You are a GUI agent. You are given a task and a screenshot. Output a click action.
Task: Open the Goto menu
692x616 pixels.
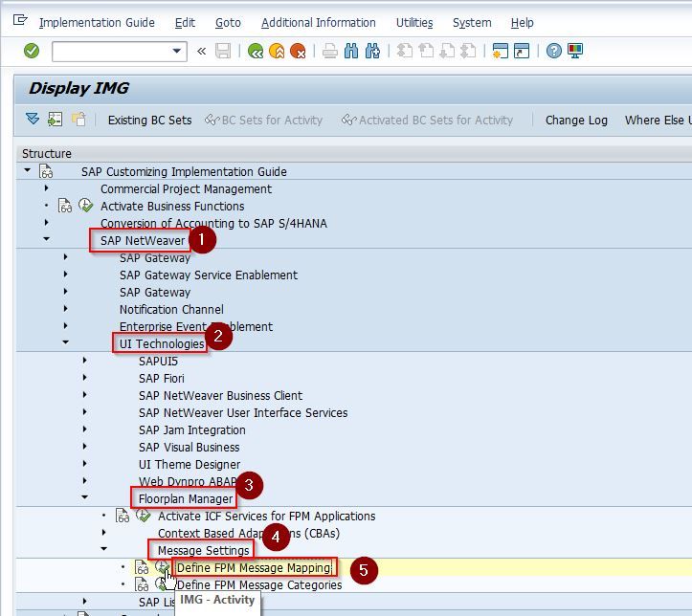tap(228, 23)
